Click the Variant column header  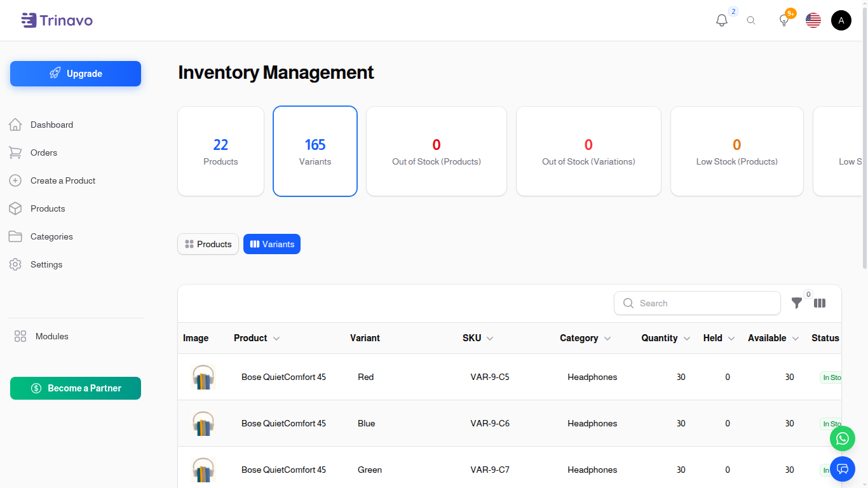point(365,338)
